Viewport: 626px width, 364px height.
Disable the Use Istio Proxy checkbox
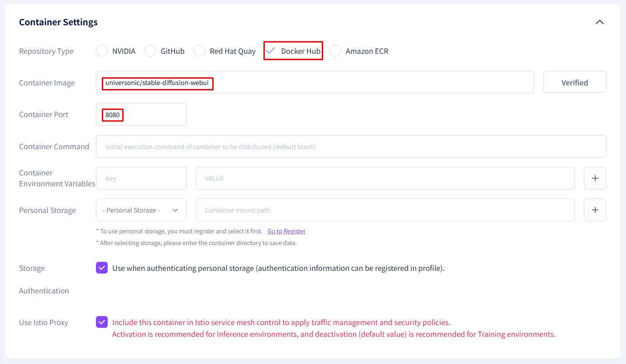[x=102, y=322]
